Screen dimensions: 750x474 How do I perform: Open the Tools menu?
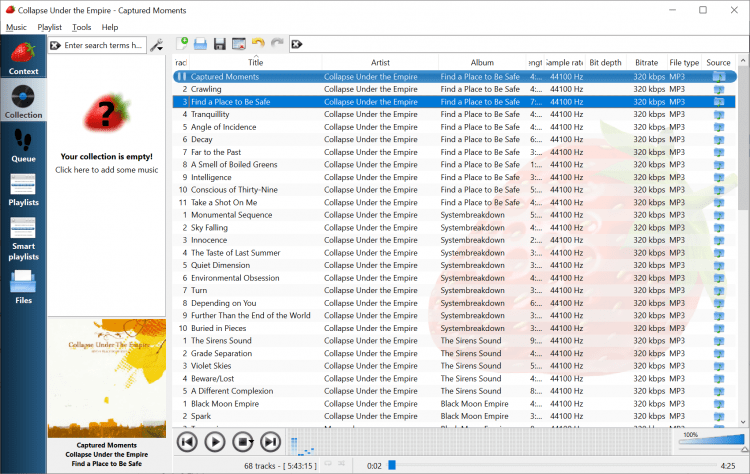81,27
